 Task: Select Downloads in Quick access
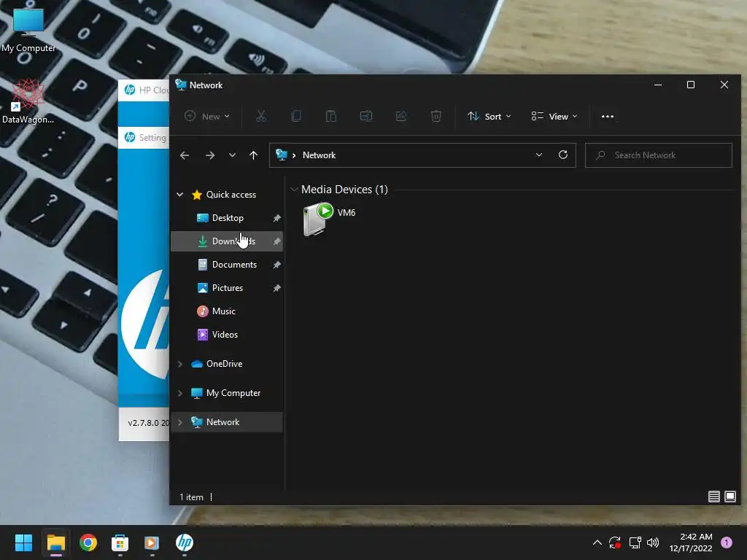[x=227, y=241]
